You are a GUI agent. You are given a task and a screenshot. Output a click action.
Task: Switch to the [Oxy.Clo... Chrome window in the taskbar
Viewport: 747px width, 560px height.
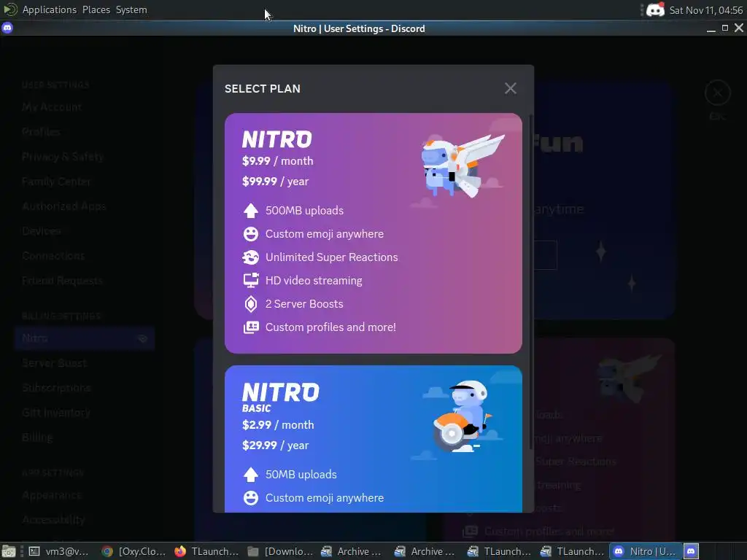pos(134,551)
